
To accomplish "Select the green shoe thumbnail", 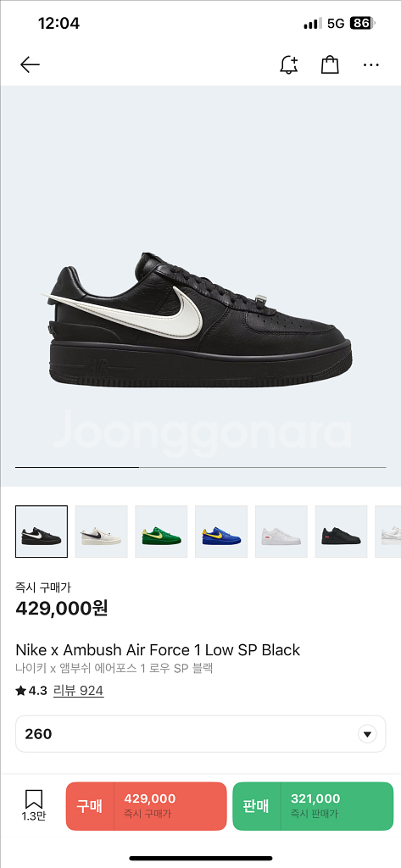I will 161,531.
